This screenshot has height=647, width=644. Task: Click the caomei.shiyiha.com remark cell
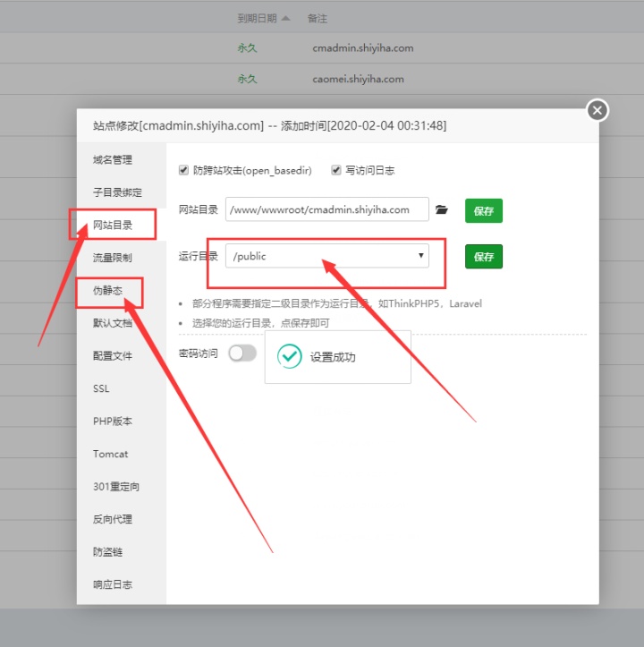(358, 79)
